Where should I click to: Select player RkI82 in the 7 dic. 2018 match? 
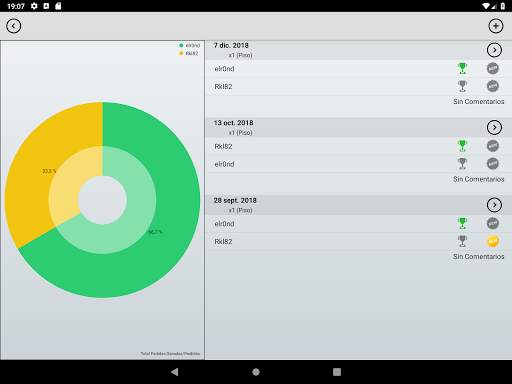pyautogui.click(x=223, y=87)
